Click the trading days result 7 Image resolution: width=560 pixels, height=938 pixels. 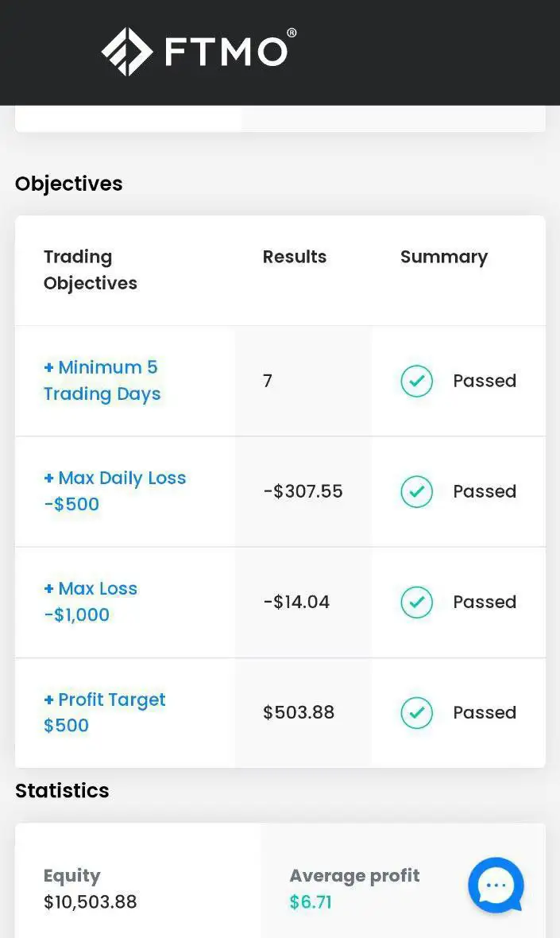pyautogui.click(x=268, y=381)
